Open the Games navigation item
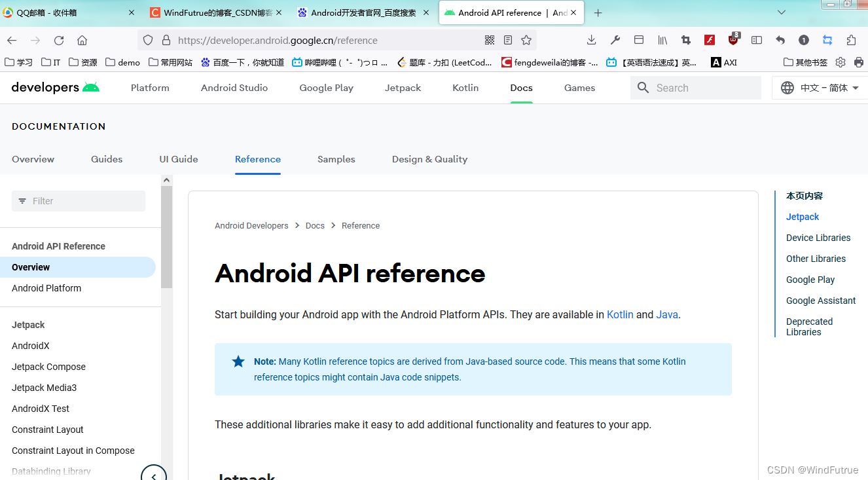Screen dimensions: 868x480 [x=579, y=88]
